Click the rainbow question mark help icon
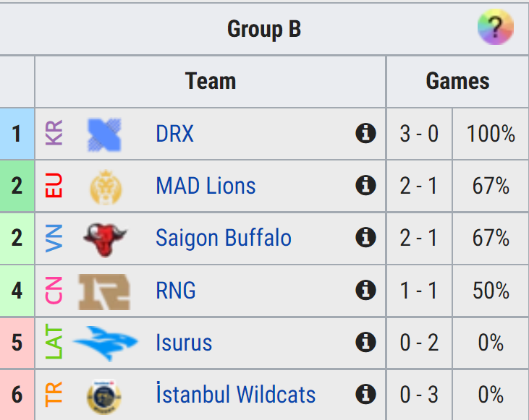The height and width of the screenshot is (420, 529). (495, 27)
